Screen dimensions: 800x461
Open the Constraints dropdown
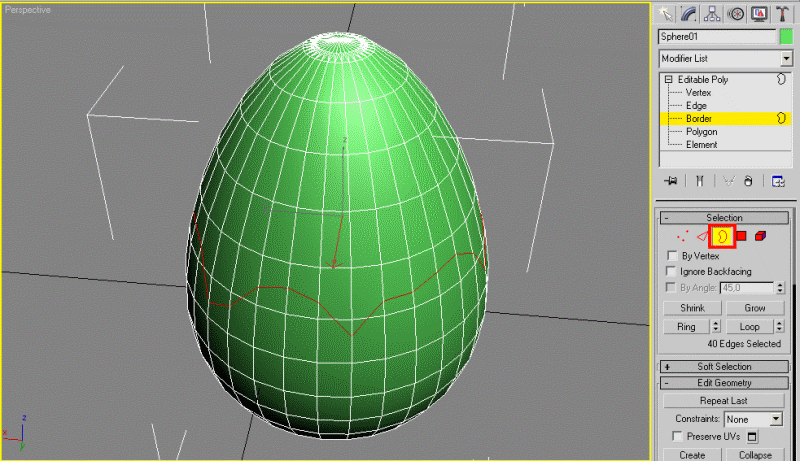(x=753, y=419)
